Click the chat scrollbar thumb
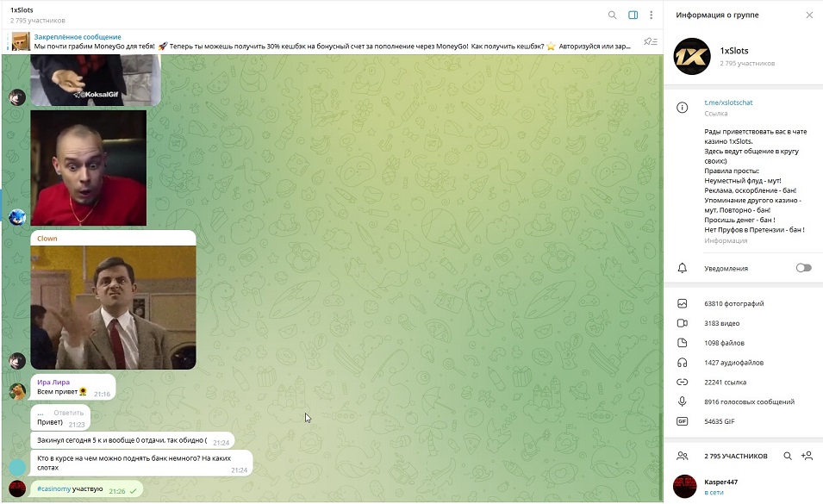This screenshot has height=504, width=823. pyautogui.click(x=660, y=457)
